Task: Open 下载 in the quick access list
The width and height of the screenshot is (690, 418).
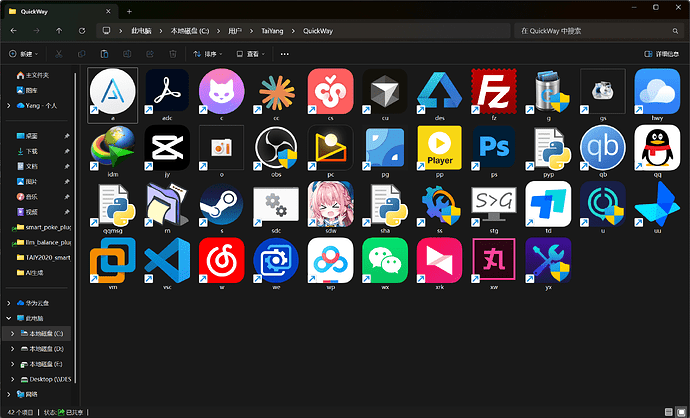Action: 31,151
